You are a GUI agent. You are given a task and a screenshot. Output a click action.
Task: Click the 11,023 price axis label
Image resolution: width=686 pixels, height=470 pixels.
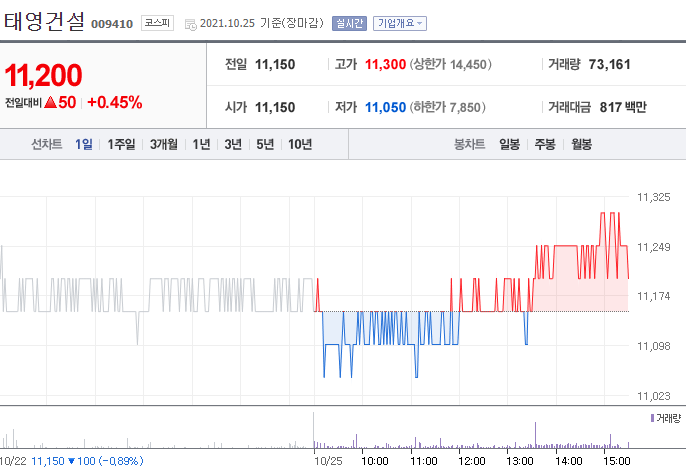[x=654, y=396]
